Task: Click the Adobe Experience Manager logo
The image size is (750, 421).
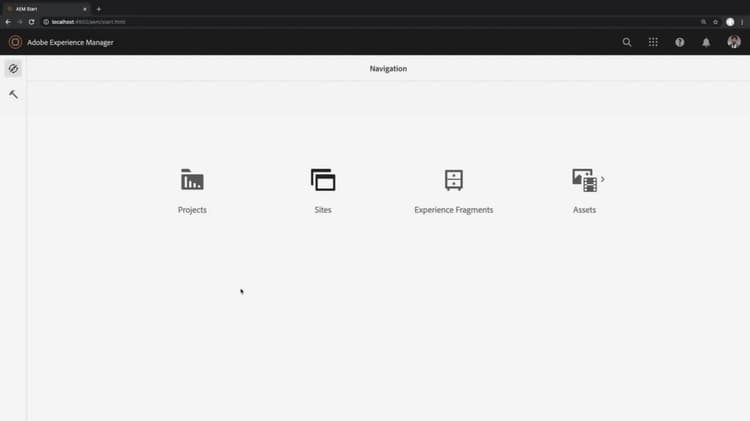Action: (x=15, y=42)
